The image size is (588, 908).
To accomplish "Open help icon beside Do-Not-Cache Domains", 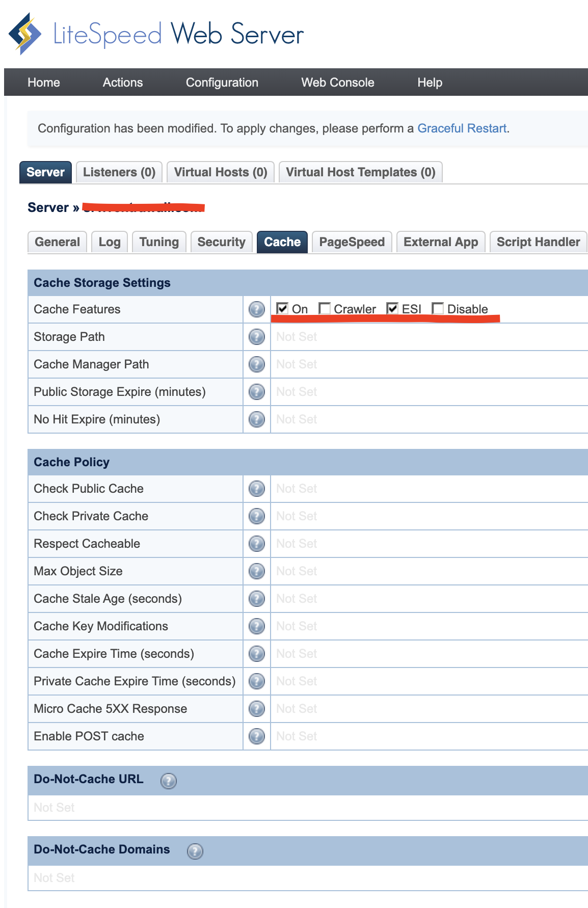I will (195, 851).
